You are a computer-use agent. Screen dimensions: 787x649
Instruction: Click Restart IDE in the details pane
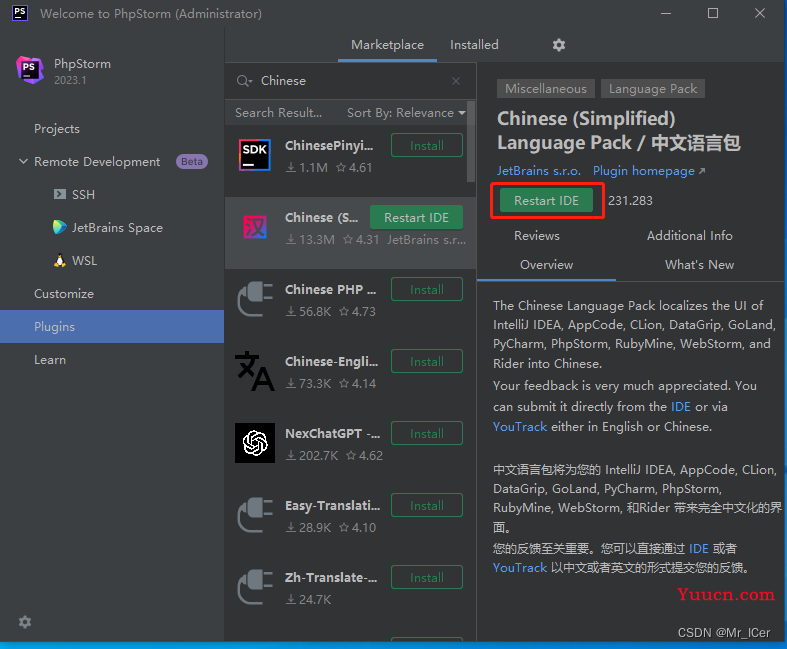pos(546,201)
